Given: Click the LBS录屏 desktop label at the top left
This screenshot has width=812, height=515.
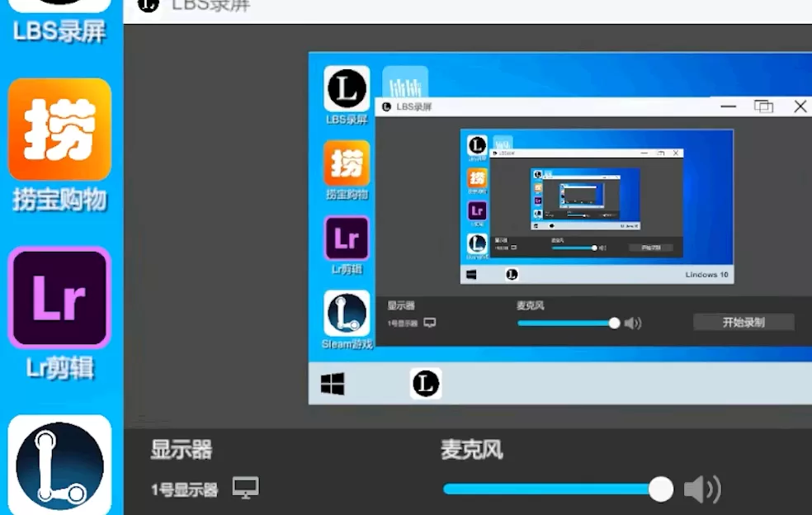Looking at the screenshot, I should point(59,31).
